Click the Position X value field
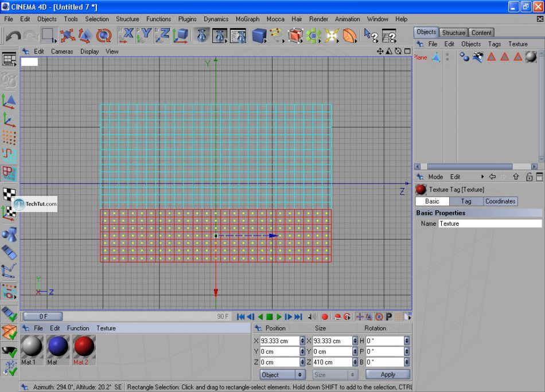Image resolution: width=545 pixels, height=392 pixels. pos(279,341)
